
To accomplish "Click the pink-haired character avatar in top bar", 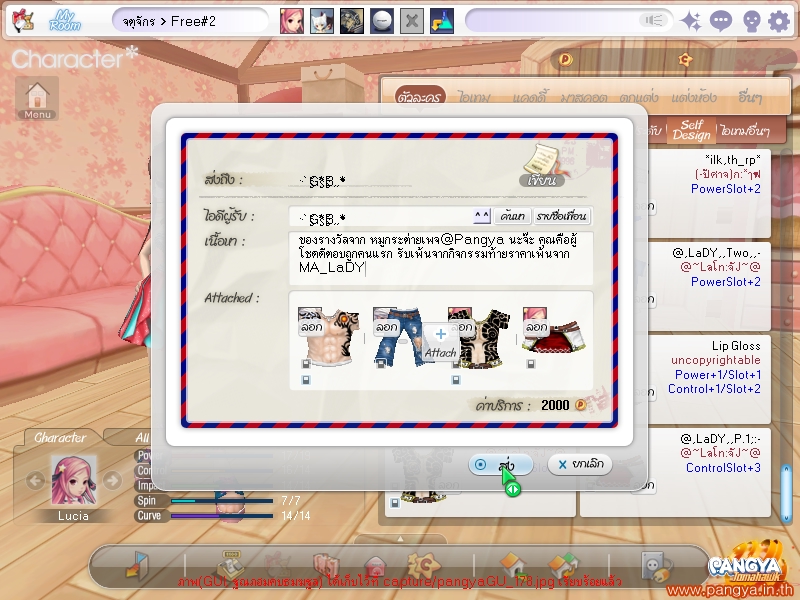I will click(x=291, y=21).
